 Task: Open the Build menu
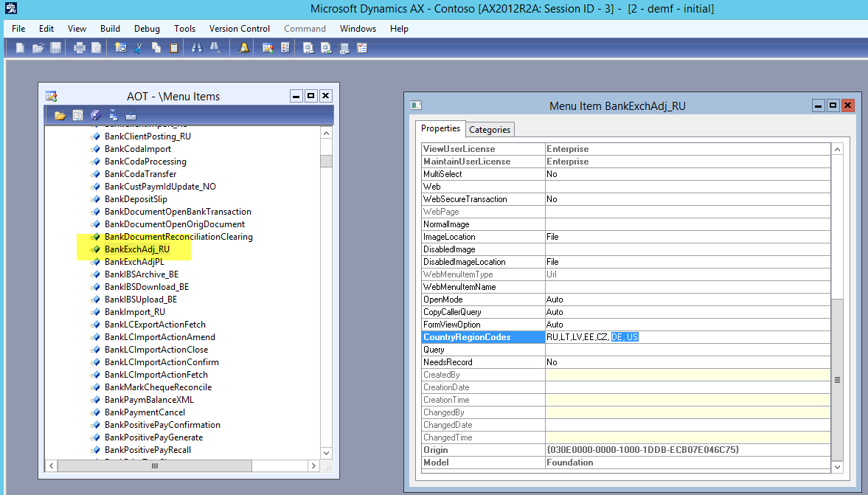click(x=110, y=29)
